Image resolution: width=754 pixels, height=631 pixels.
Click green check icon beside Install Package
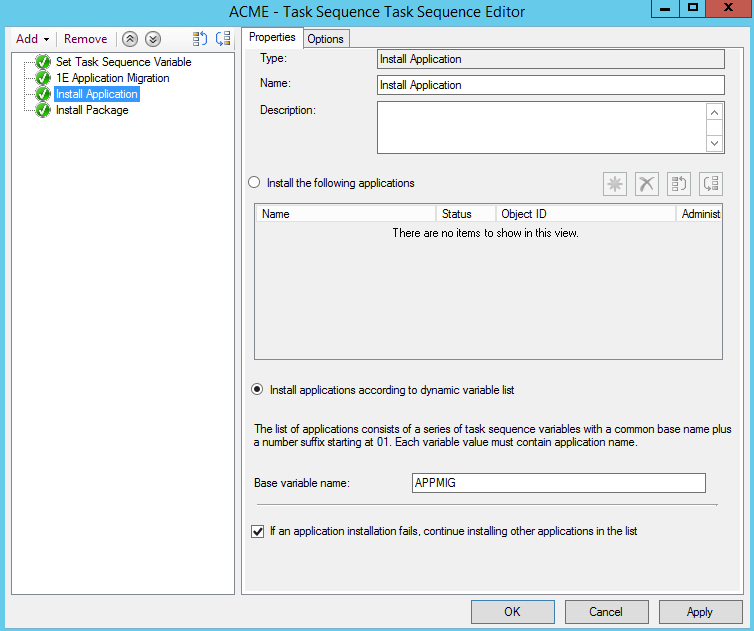point(43,110)
